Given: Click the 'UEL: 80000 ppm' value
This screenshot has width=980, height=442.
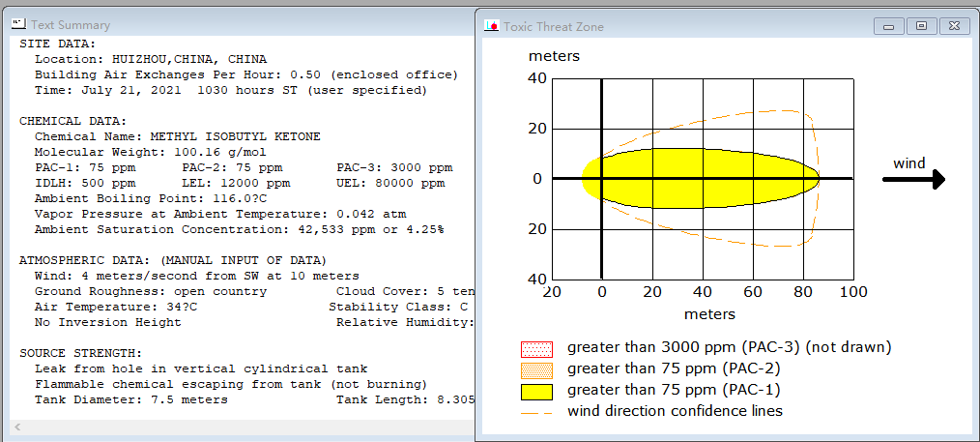Looking at the screenshot, I should [x=390, y=183].
